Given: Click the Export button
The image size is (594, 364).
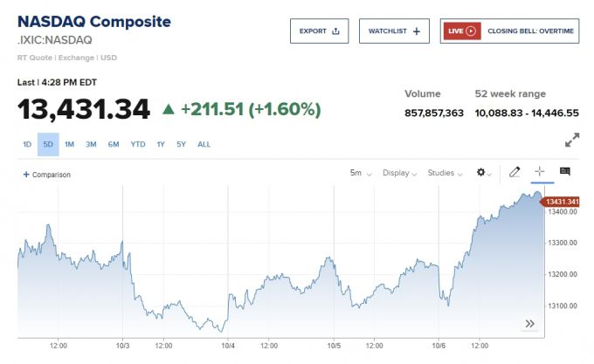Looking at the screenshot, I should click(319, 31).
